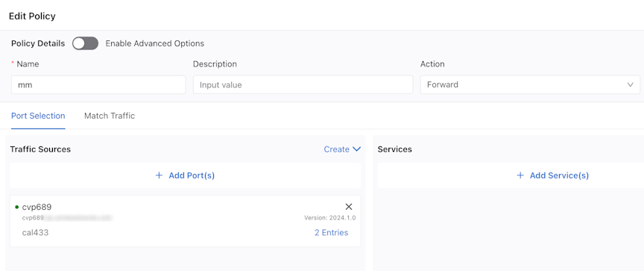Screen dimensions: 644x271
Task: Click the Edit Policy title
Action: pos(32,16)
